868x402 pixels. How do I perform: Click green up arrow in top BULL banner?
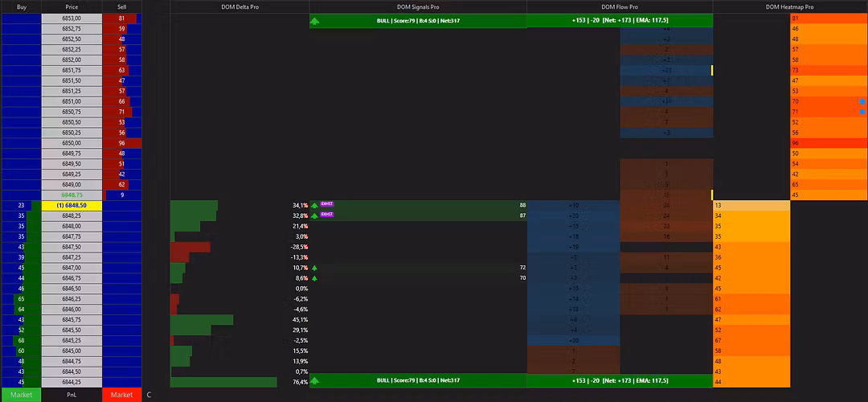(x=315, y=21)
